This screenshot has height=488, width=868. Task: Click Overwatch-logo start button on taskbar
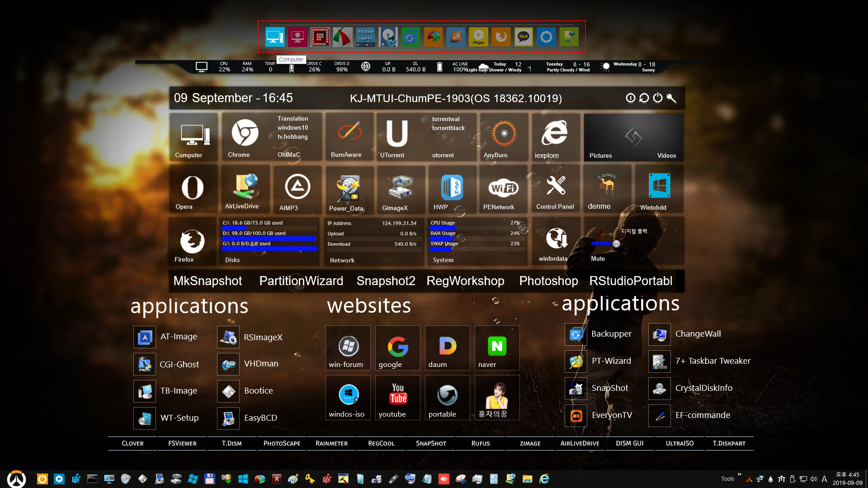pos(17,479)
